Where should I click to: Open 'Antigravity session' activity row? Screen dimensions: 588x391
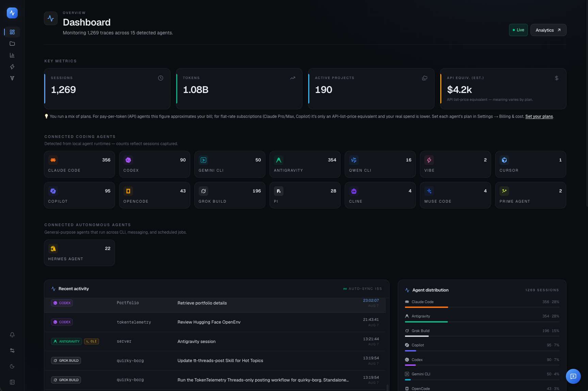click(215, 341)
